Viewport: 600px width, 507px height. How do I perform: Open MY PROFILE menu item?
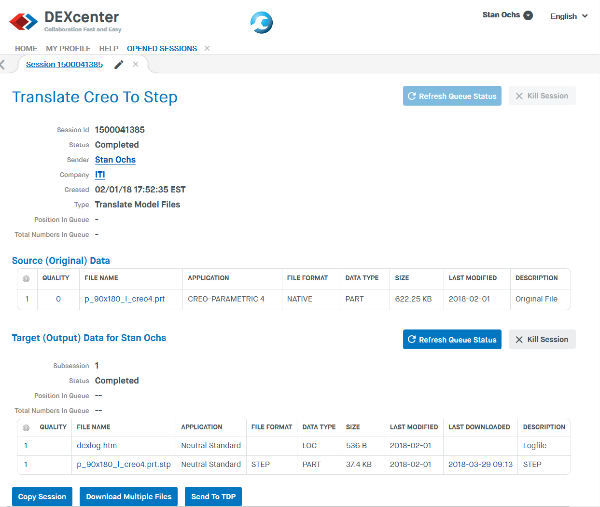click(68, 49)
